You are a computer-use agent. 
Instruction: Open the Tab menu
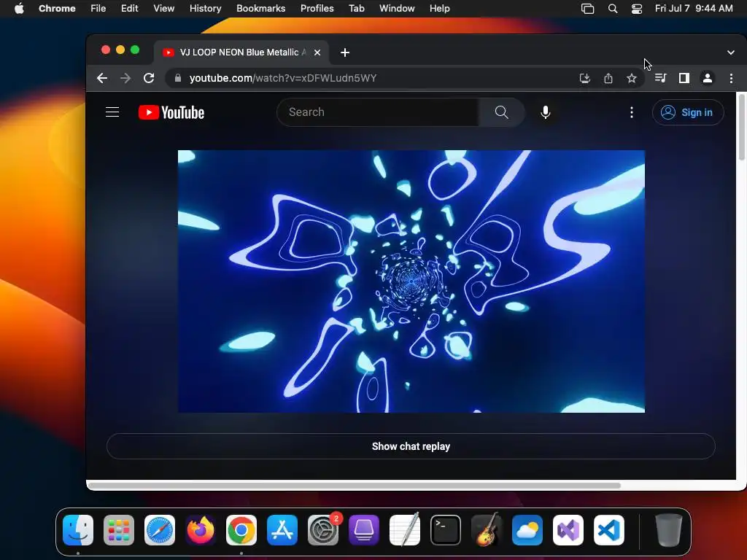356,9
